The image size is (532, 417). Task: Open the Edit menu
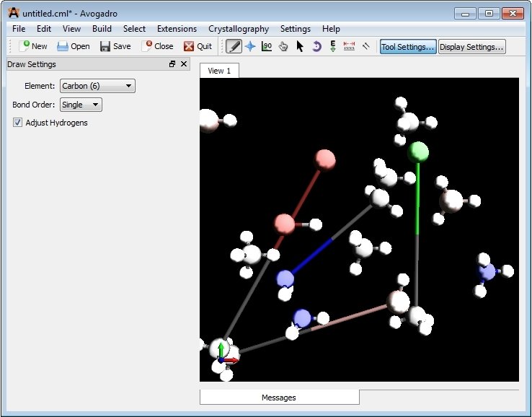(44, 29)
